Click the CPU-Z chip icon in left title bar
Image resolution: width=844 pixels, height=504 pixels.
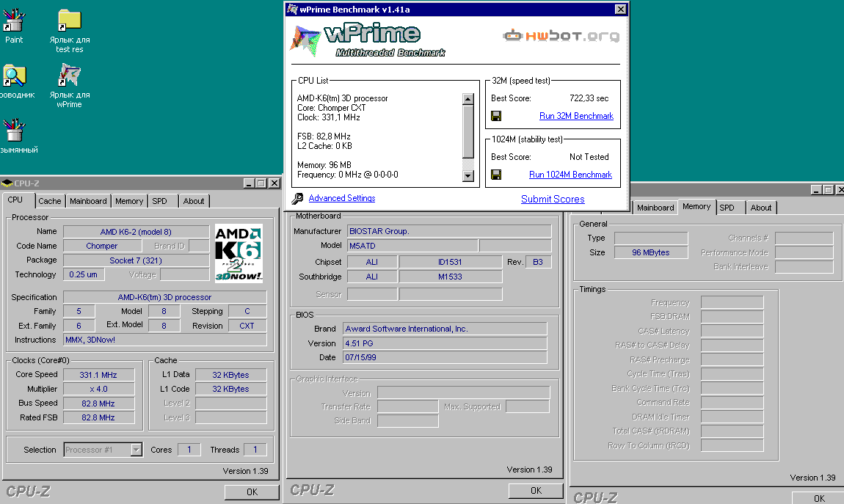click(7, 183)
